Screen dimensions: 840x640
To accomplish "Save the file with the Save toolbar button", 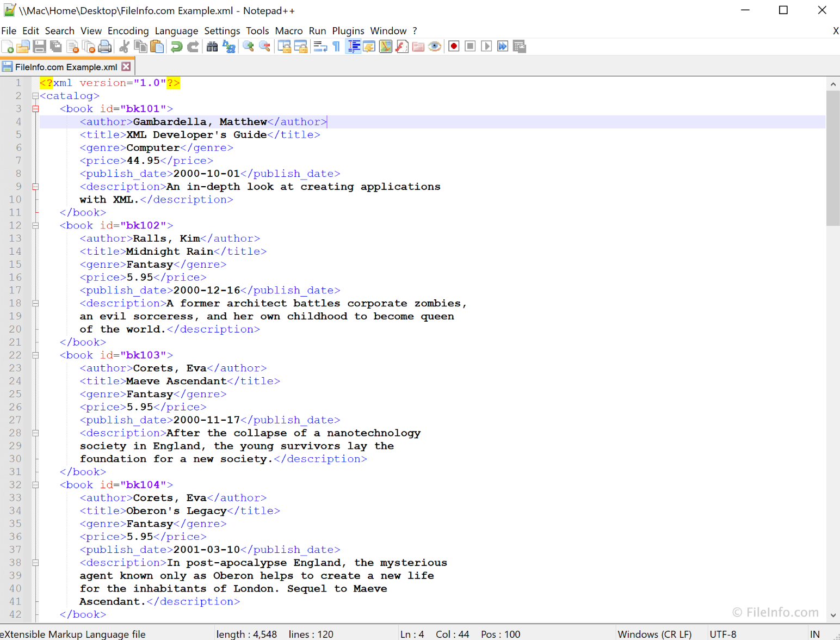I will click(x=39, y=46).
